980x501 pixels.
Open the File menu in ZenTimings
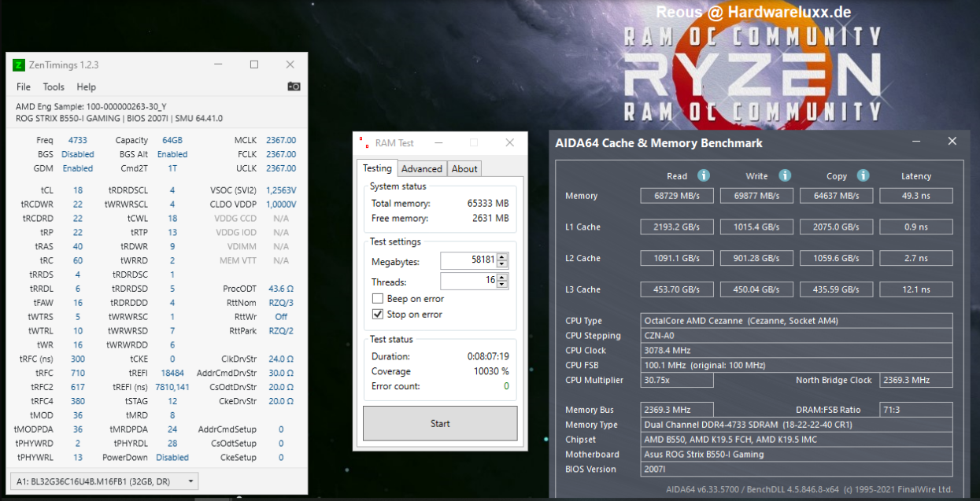[24, 87]
